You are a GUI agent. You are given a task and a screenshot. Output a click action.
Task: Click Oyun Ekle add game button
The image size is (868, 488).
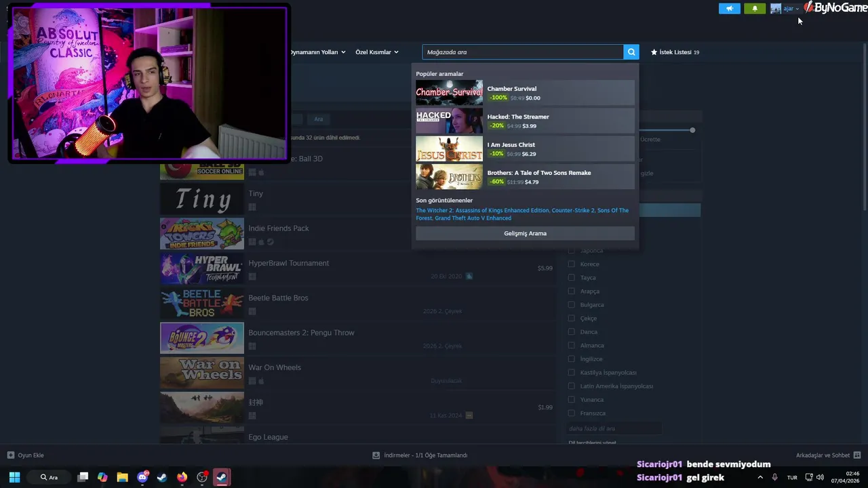pos(26,455)
